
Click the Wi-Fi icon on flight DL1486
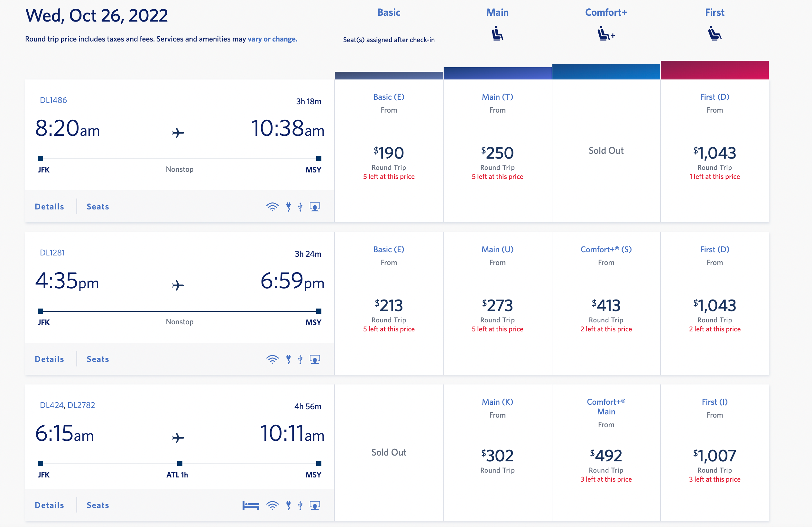(x=272, y=207)
